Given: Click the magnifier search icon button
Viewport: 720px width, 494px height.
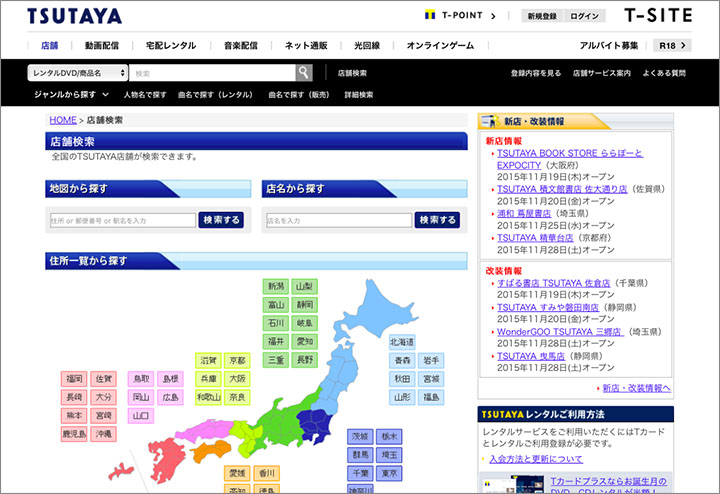Looking at the screenshot, I should tap(304, 73).
